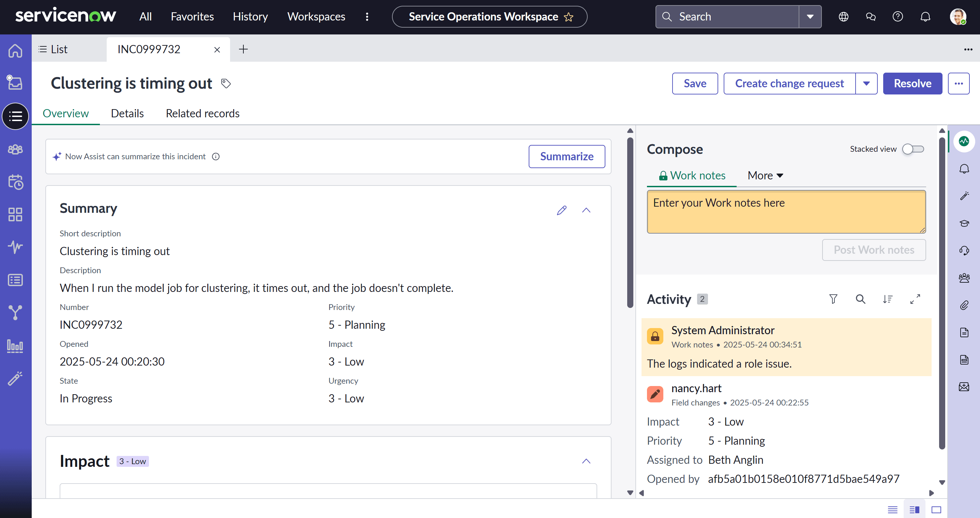
Task: Expand the More dropdown in Compose
Action: tap(765, 176)
